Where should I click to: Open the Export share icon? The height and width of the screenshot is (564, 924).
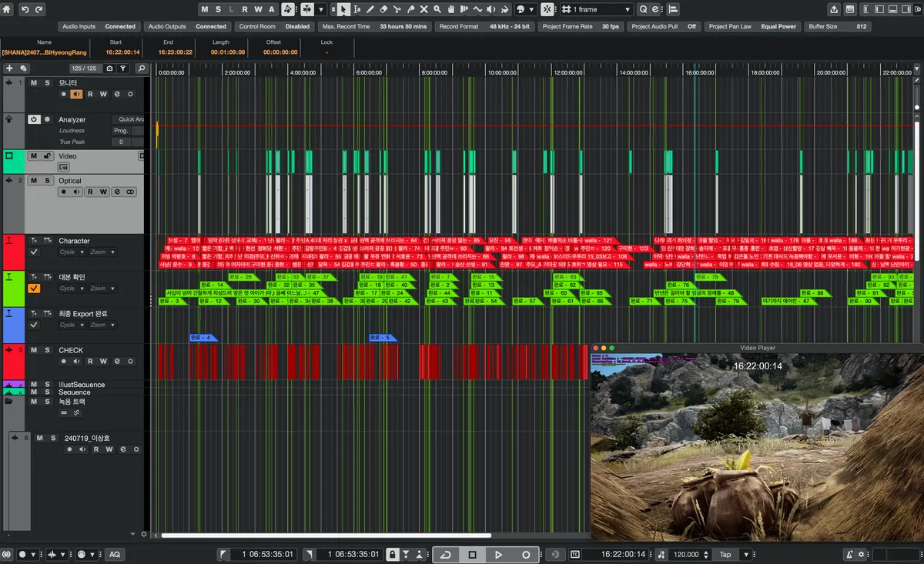pyautogui.click(x=835, y=9)
